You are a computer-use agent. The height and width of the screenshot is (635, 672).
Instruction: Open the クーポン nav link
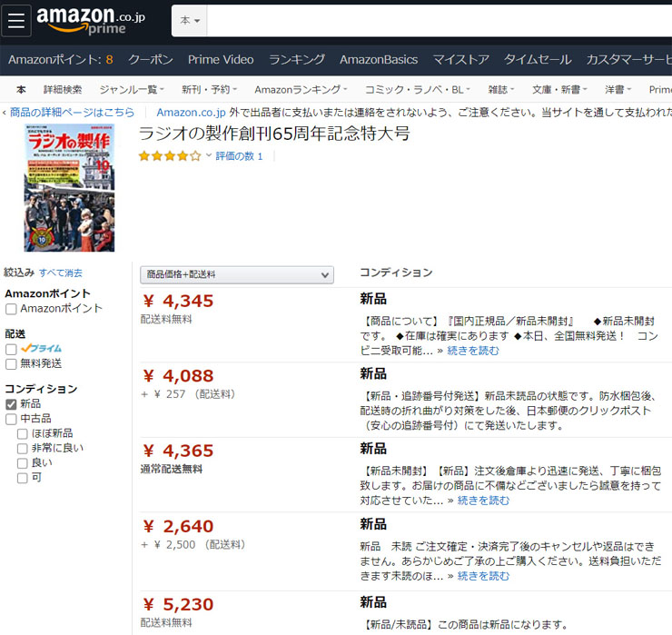151,60
